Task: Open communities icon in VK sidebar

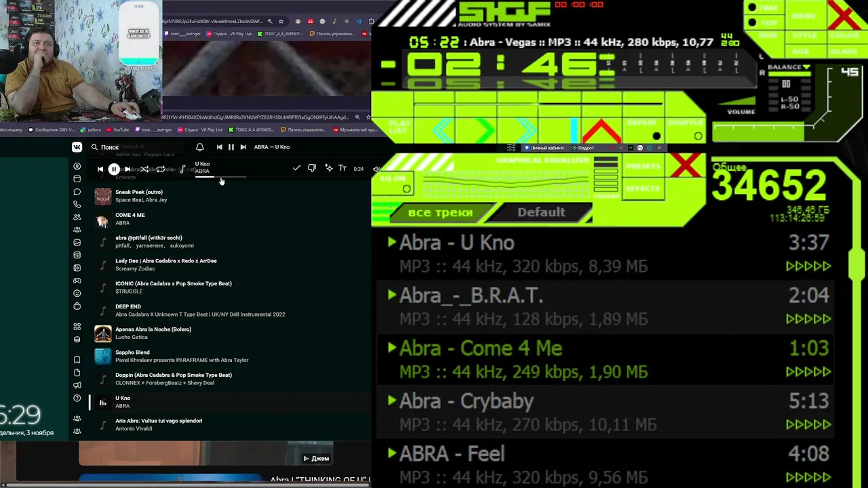Action: point(77,230)
